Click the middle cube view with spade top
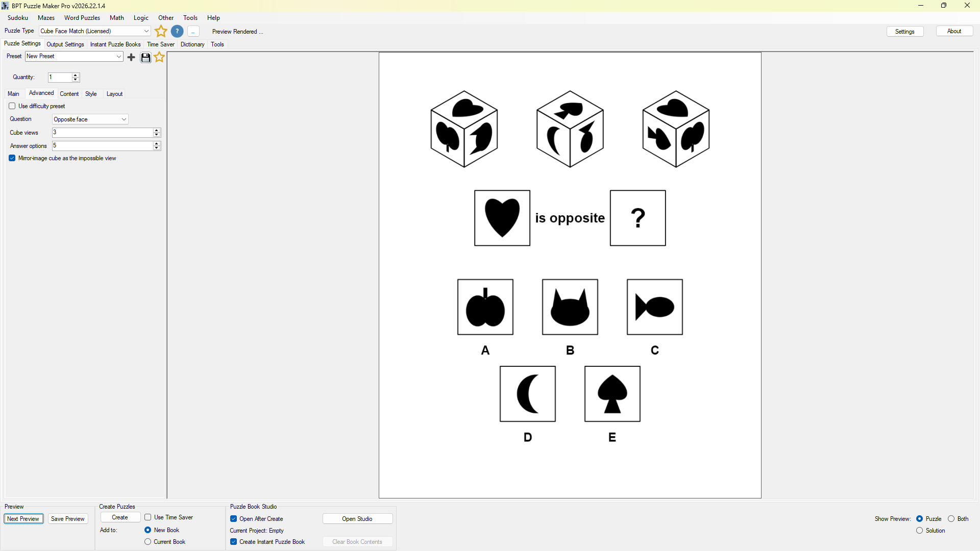 (570, 129)
